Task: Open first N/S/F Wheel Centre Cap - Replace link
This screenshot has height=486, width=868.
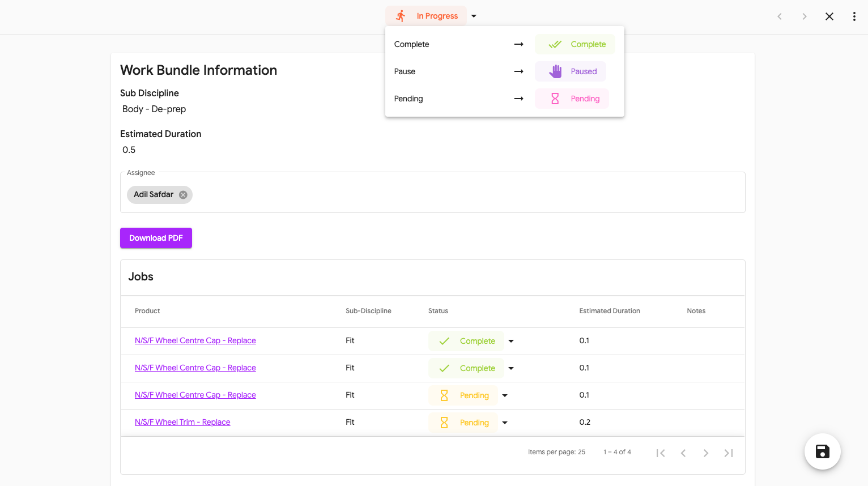Action: tap(195, 340)
